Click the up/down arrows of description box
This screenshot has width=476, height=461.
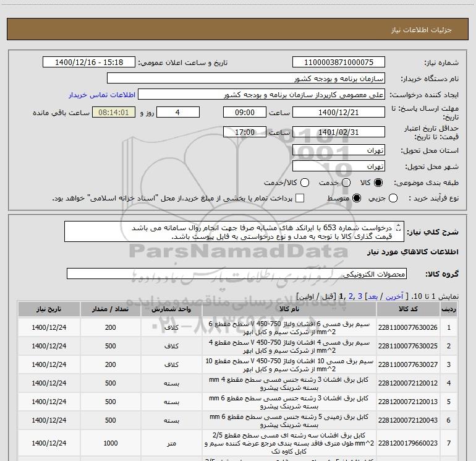pos(399,227)
